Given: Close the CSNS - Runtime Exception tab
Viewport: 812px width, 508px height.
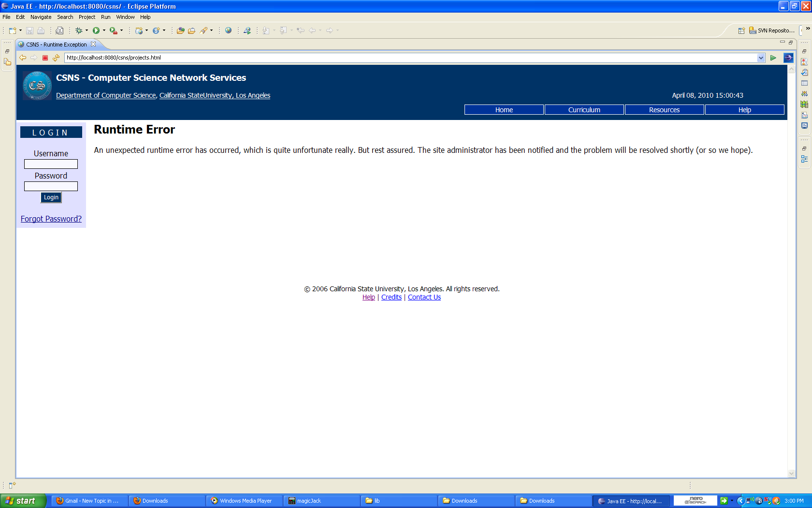Looking at the screenshot, I should tap(93, 44).
